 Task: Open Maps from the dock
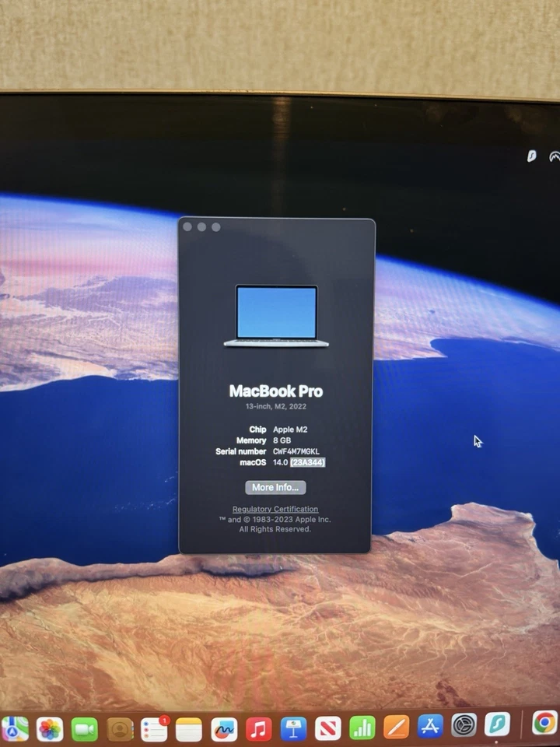(14, 728)
